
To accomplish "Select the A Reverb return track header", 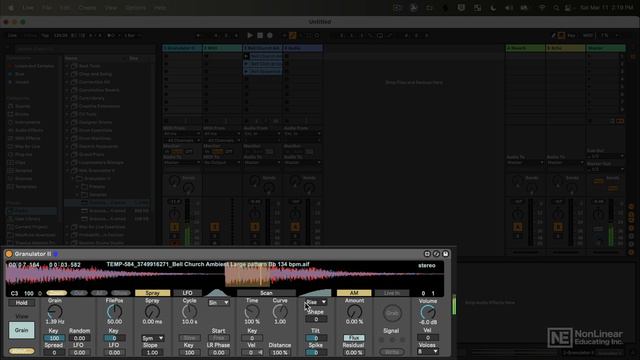I will [525, 48].
